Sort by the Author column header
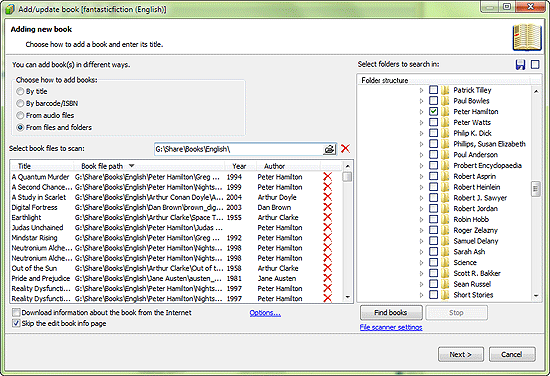Screen dimensions: 550x376 tap(288, 166)
